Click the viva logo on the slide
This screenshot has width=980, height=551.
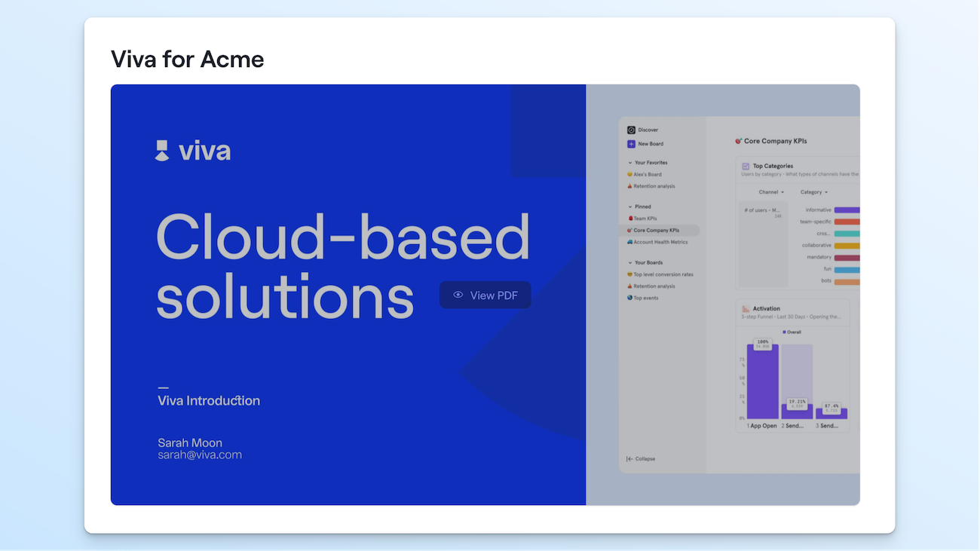(193, 151)
